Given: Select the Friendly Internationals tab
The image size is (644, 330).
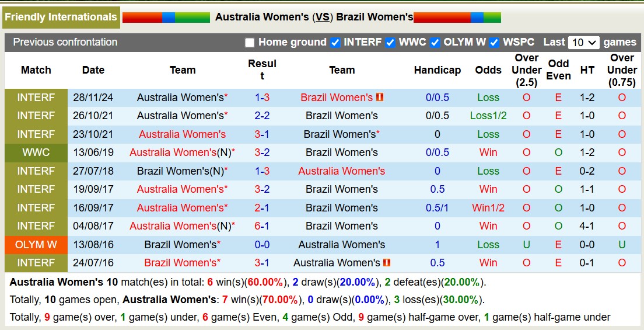Looking at the screenshot, I should click(x=61, y=17).
